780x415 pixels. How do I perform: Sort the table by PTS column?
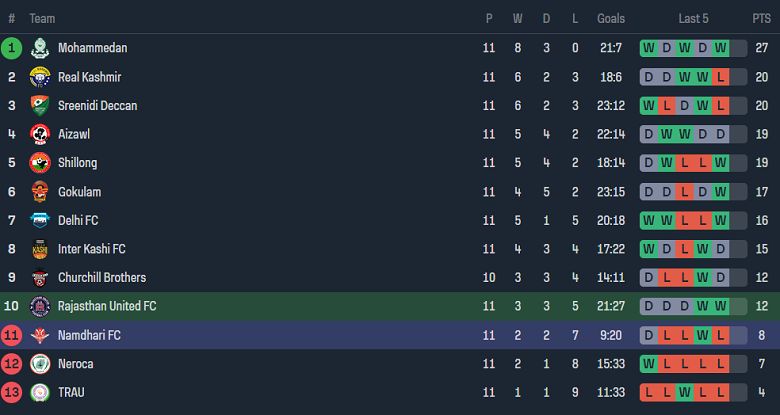[x=761, y=19]
